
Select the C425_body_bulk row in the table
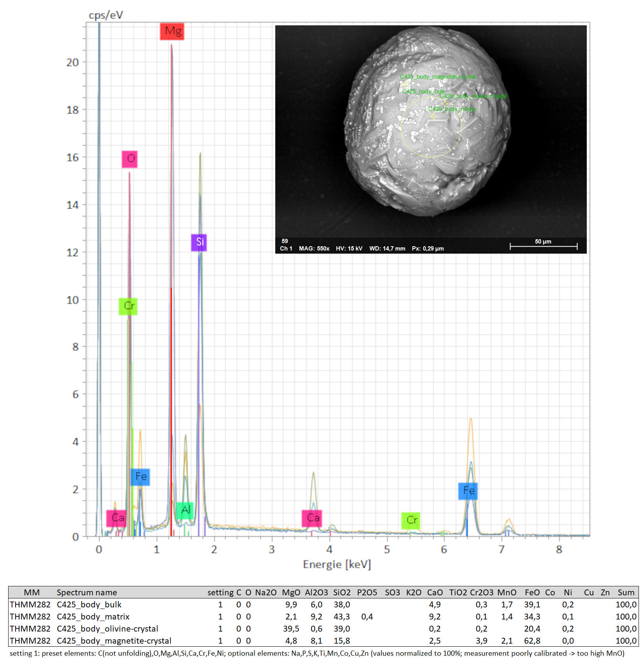coord(89,604)
